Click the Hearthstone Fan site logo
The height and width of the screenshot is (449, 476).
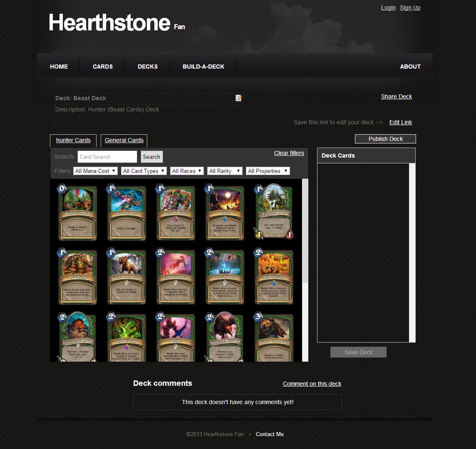coord(117,23)
